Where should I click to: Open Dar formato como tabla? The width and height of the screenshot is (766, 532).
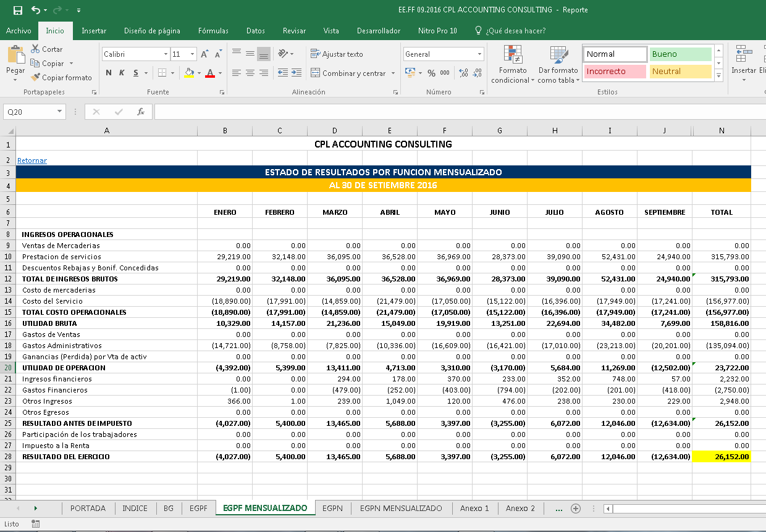point(558,65)
